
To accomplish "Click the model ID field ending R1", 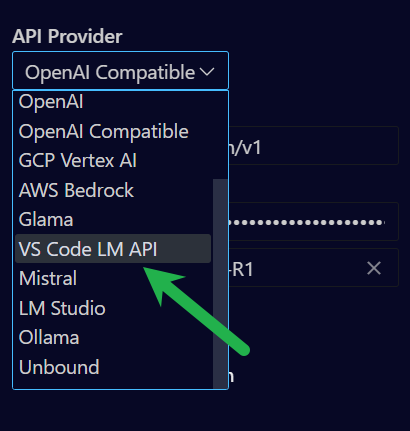I will tap(314, 268).
